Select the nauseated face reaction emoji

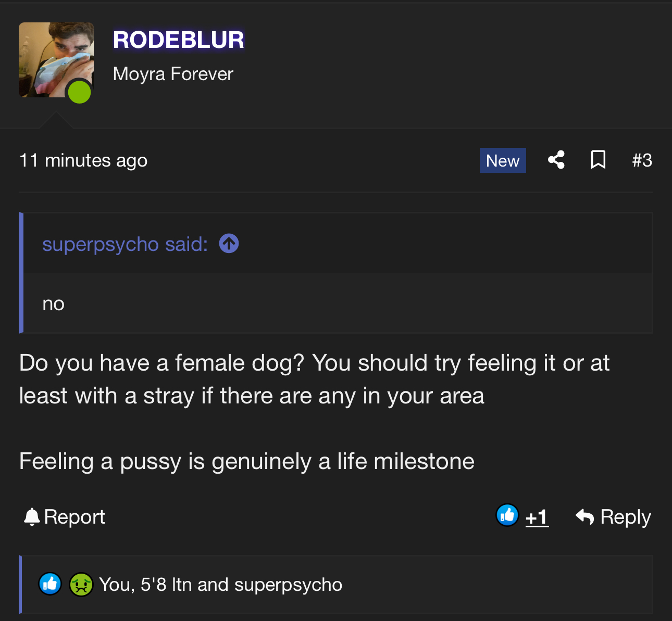[x=81, y=584]
